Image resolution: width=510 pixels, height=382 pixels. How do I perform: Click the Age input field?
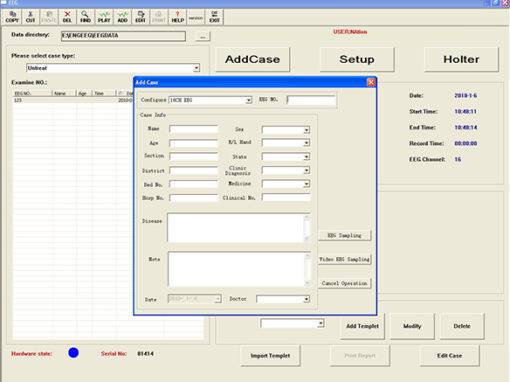click(x=194, y=143)
